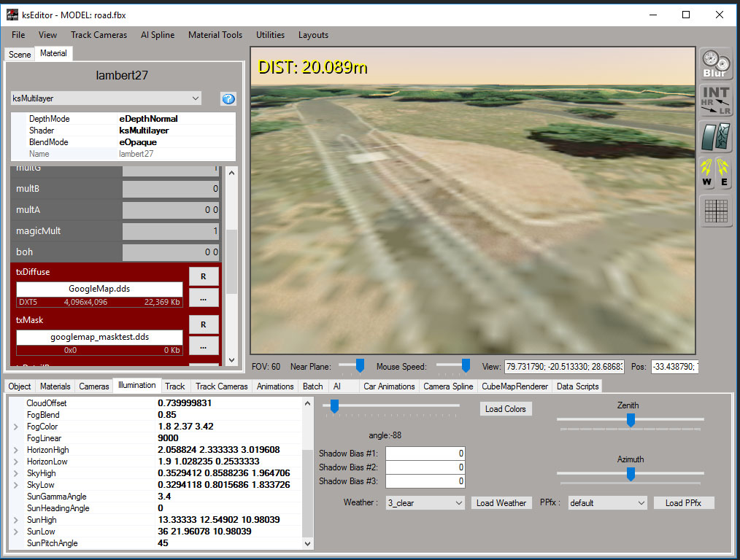This screenshot has width=740, height=560.
Task: Click the ksEditor app icon in title bar
Action: (12, 15)
